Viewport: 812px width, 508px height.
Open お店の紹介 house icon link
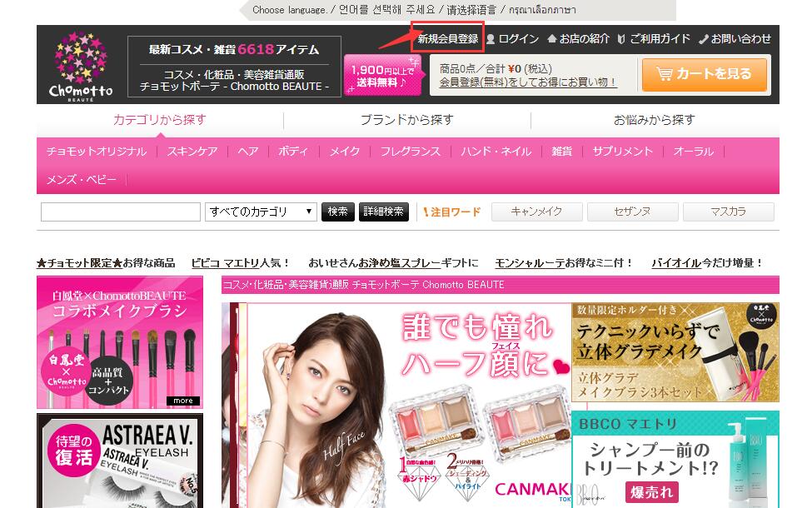tap(578, 39)
